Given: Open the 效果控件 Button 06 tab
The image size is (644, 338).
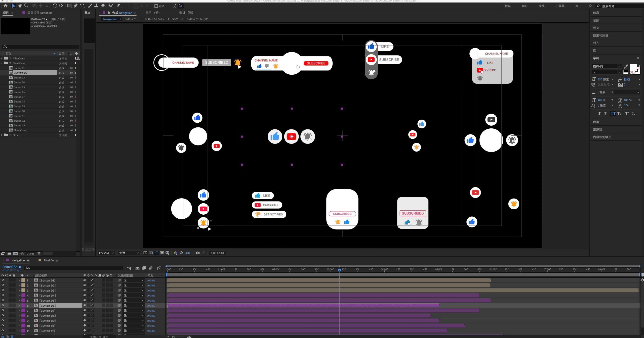Looking at the screenshot, I should [x=40, y=13].
